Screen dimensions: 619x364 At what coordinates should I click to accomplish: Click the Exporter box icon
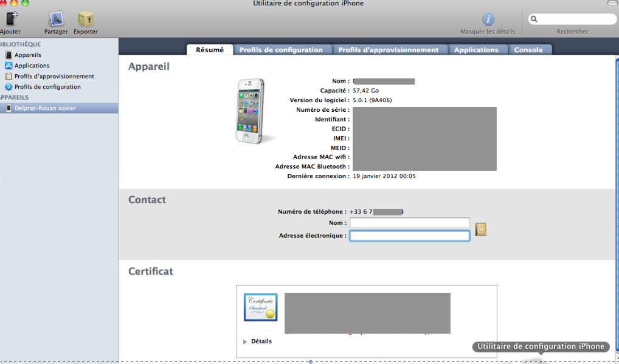86,19
